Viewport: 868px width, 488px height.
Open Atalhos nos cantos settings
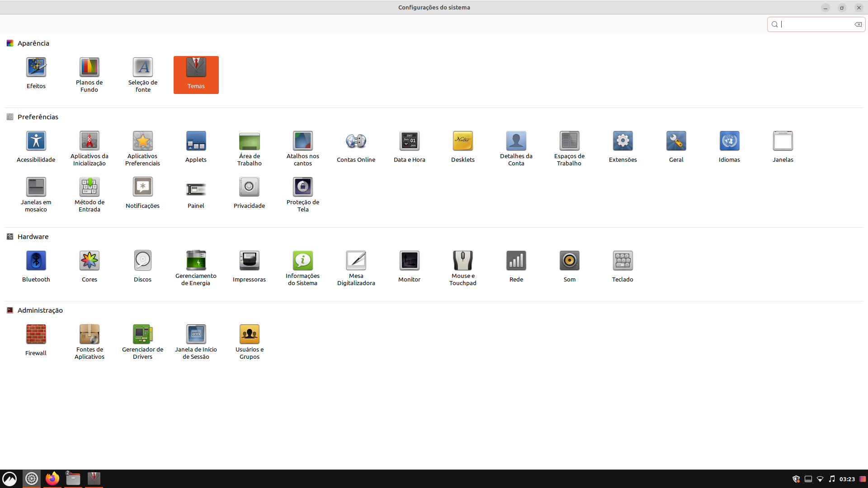(302, 148)
